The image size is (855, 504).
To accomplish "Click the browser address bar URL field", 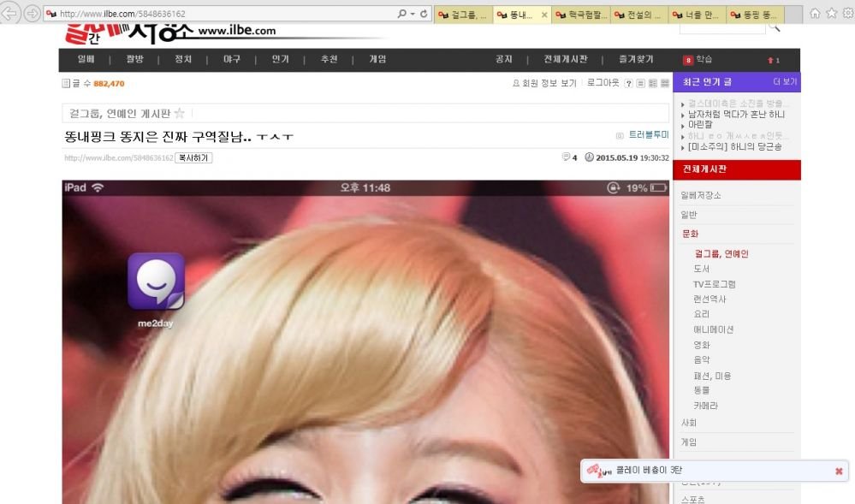I will [x=218, y=14].
